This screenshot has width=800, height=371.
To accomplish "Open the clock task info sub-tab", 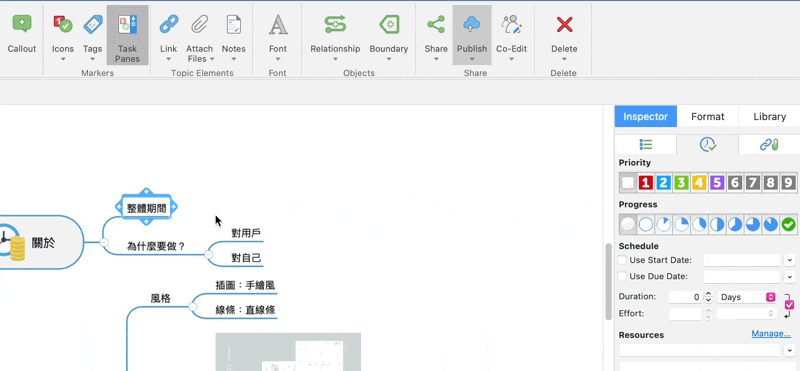I will 708,144.
